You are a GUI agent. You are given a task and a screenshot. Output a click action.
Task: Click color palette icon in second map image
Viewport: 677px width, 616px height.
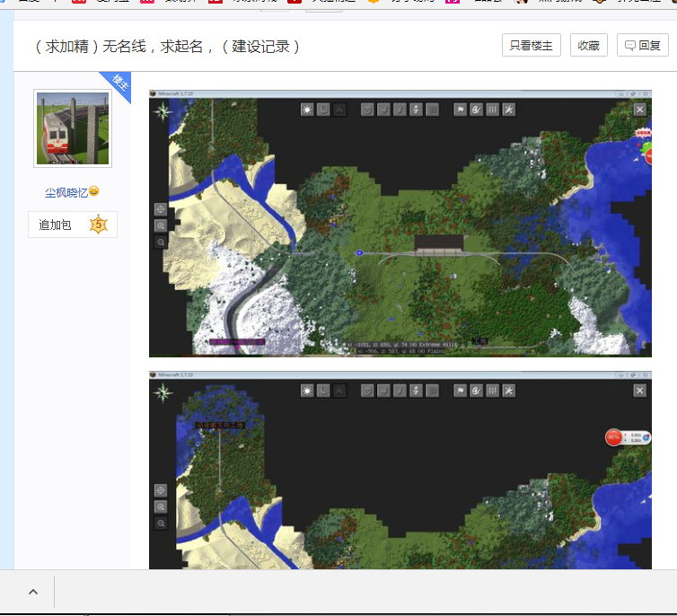(476, 392)
